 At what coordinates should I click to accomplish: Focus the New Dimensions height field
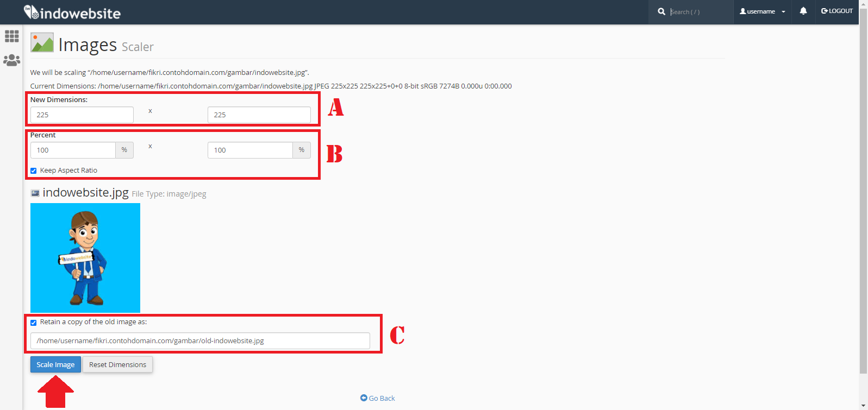(259, 115)
